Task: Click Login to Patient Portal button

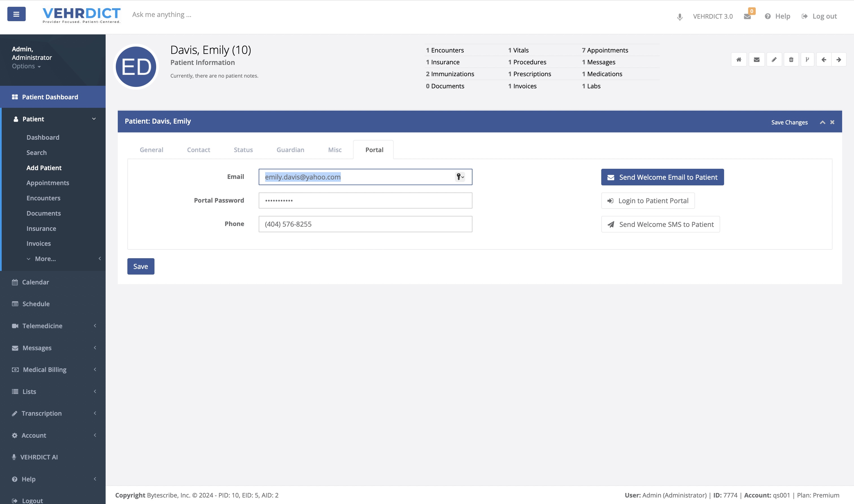Action: [647, 201]
